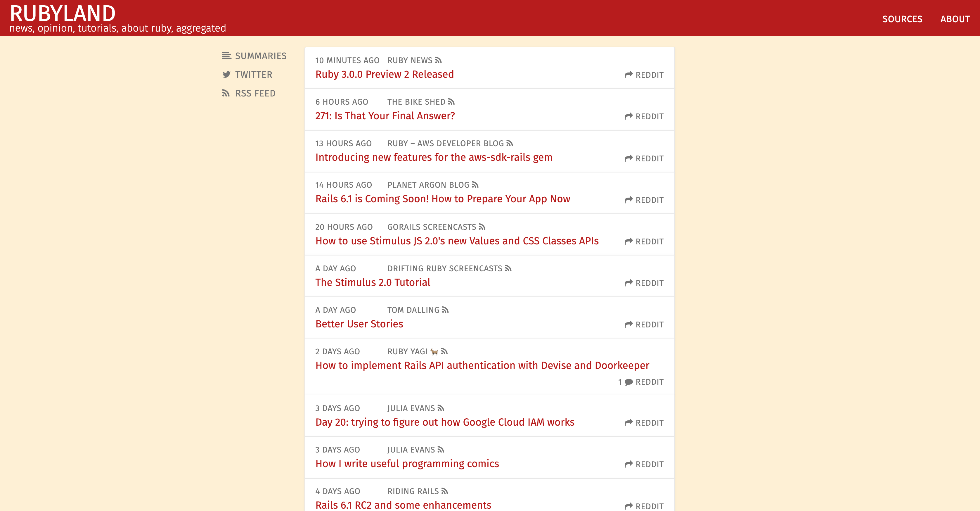980x511 pixels.
Task: Click '13 HOURS AGO' timestamp
Action: pyautogui.click(x=344, y=143)
